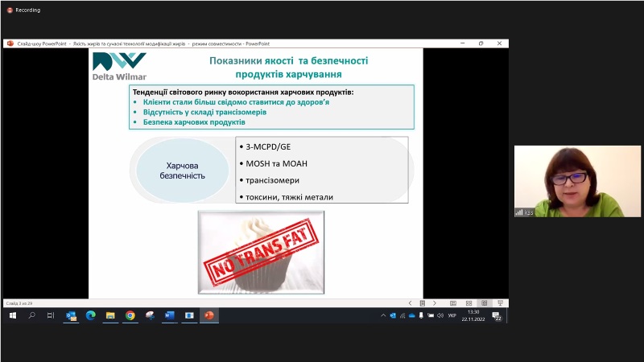
Task: Click the Recording indicator
Action: 24,10
